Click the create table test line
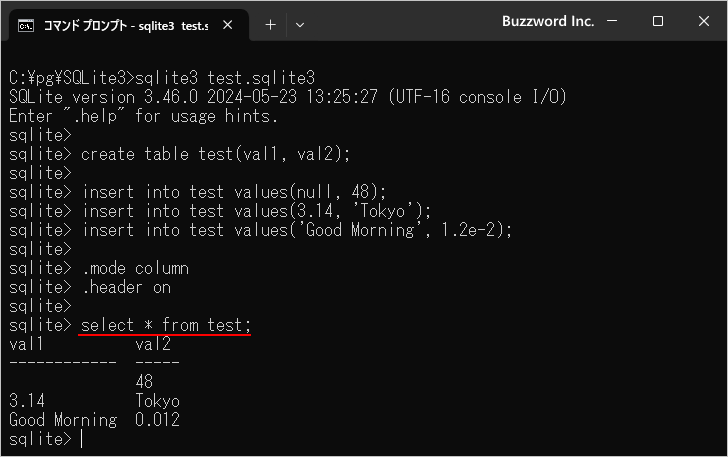728x457 pixels. coord(179,154)
